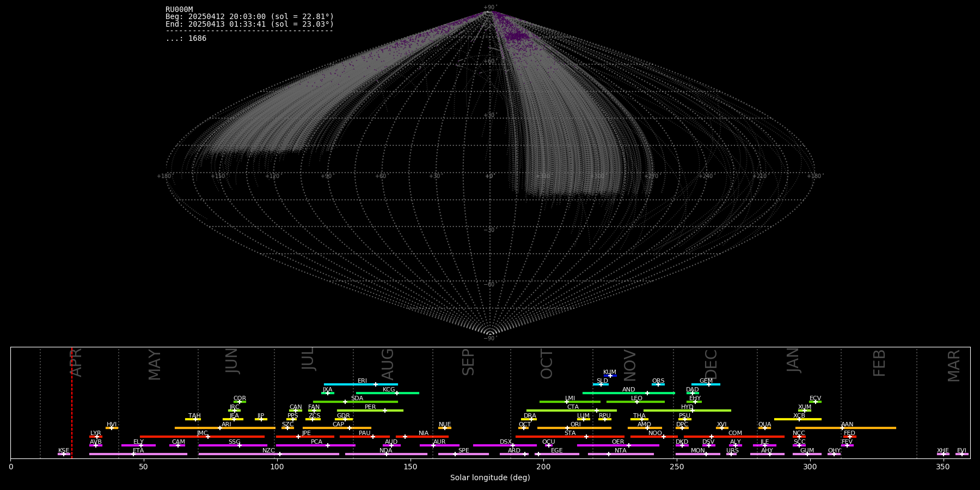Click the KCG shower label
Image resolution: width=980 pixels, height=490 pixels.
click(x=389, y=389)
